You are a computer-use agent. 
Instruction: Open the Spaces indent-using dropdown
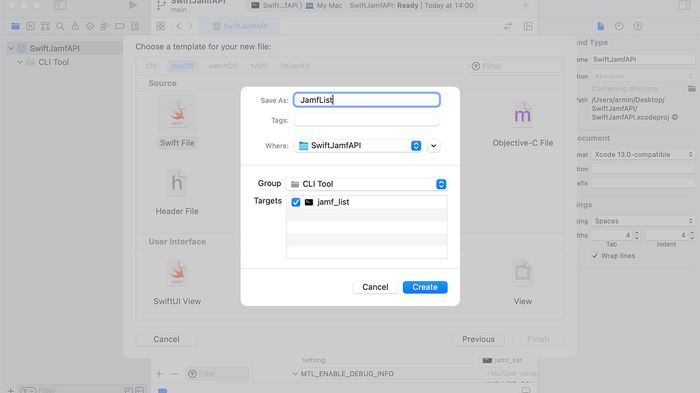[643, 221]
